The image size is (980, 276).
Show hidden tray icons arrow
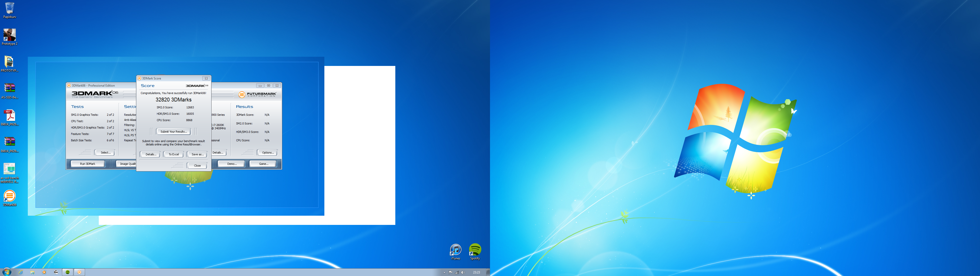tap(444, 272)
